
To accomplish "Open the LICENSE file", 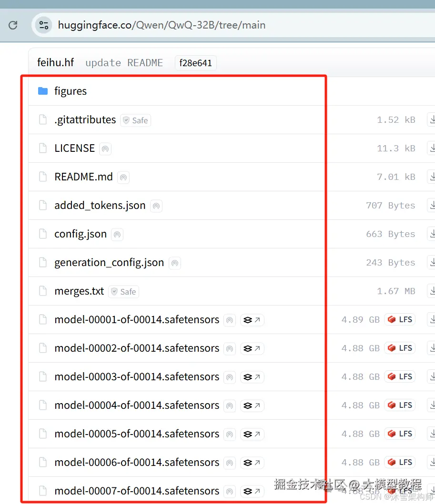I will tap(75, 148).
